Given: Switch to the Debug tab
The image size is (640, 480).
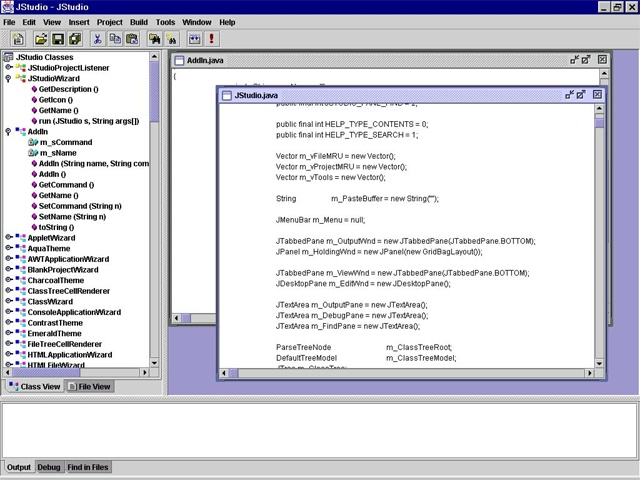Looking at the screenshot, I should pyautogui.click(x=49, y=467).
